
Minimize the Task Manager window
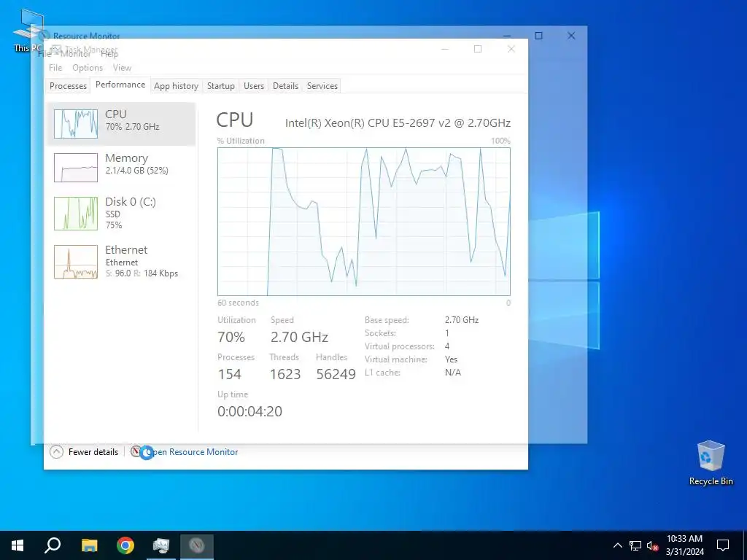445,49
